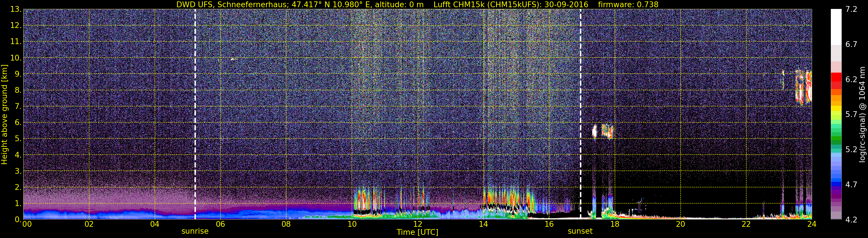Screen dimensions: 868x238
Task: Click the colorbar value '7.2'
Action: pos(851,10)
